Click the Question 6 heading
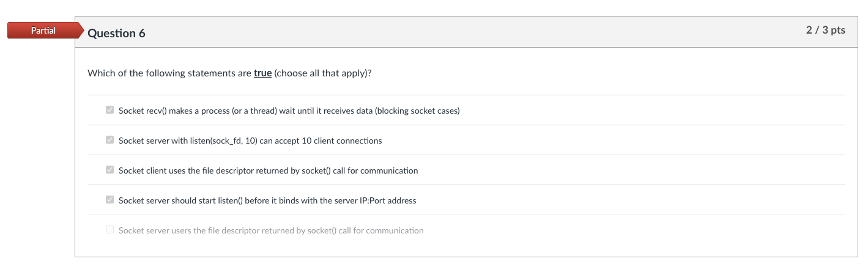Image resolution: width=868 pixels, height=264 pixels. (x=116, y=33)
